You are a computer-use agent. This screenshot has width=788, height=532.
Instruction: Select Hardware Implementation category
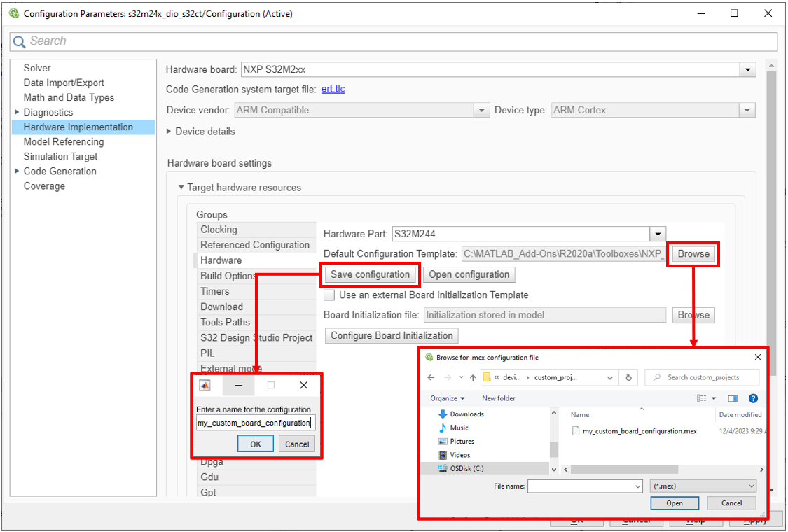coord(83,127)
